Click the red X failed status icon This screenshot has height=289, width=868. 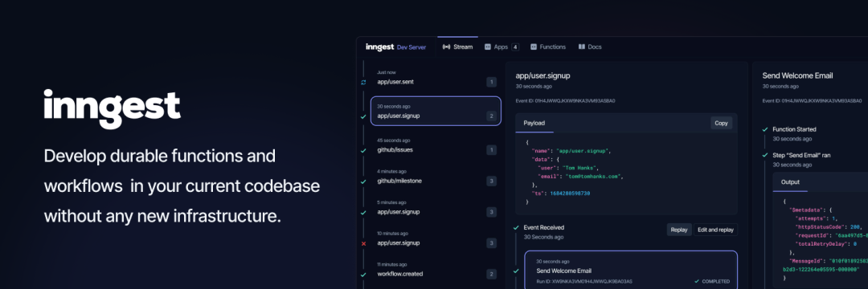click(x=364, y=243)
